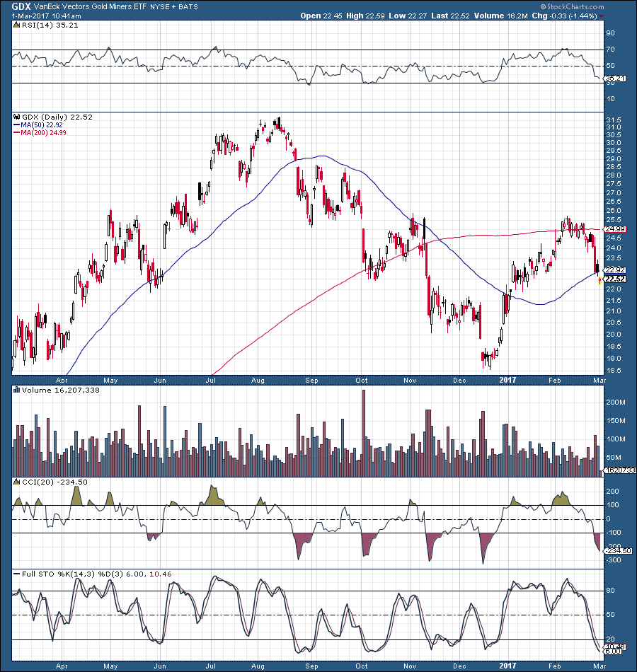637x672 pixels.
Task: Click the 80 level on stochastic axis
Action: 611,591
